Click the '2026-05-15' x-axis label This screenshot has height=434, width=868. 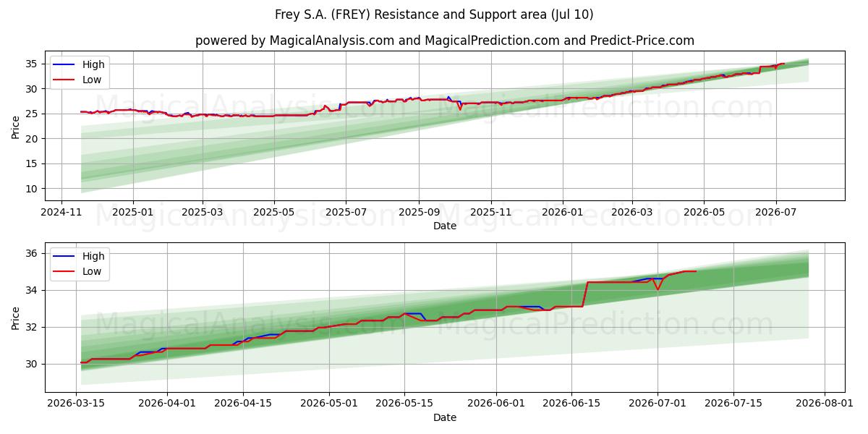(x=404, y=405)
